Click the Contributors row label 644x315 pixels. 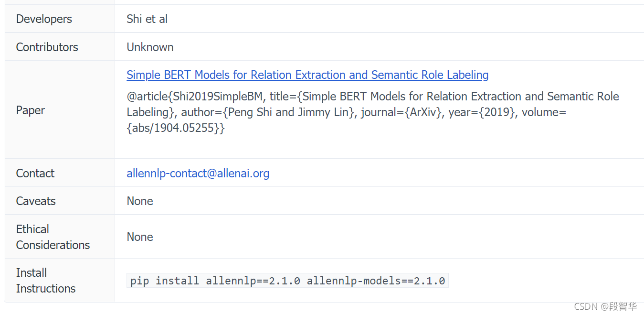coord(47,47)
